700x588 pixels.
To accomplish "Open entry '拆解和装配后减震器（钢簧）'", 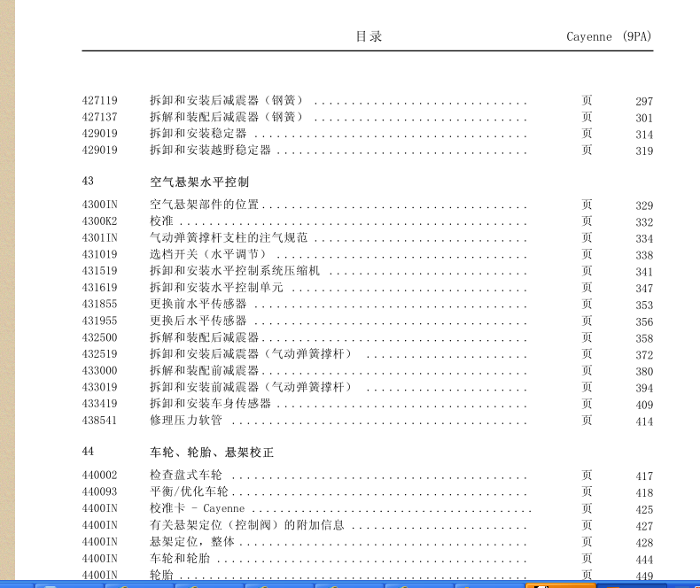I will click(226, 117).
